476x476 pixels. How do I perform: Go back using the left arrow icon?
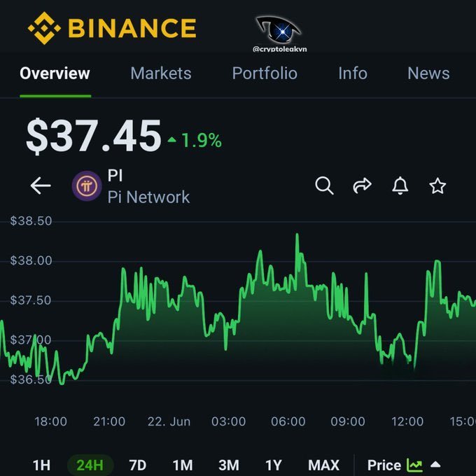click(41, 185)
